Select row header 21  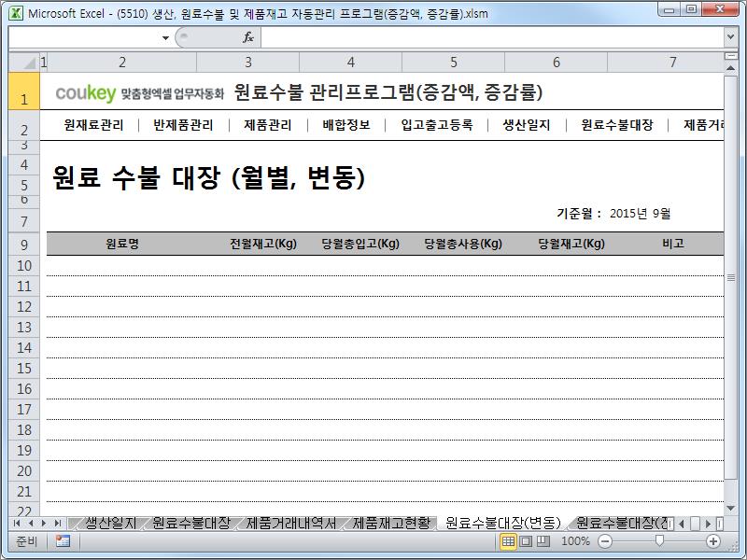point(24,491)
